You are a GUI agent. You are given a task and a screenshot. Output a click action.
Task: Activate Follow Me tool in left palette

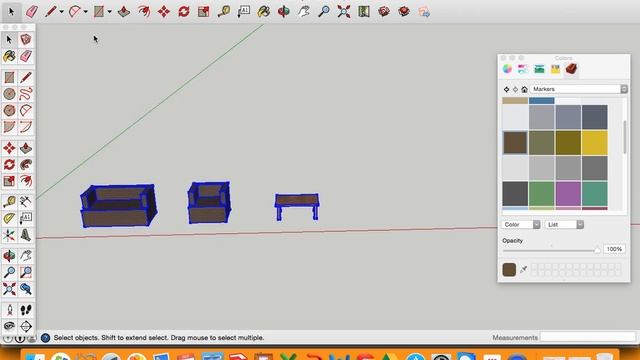pos(26,164)
